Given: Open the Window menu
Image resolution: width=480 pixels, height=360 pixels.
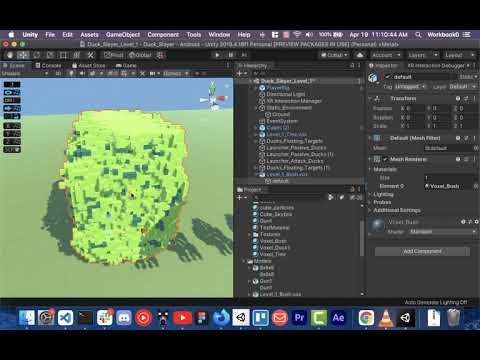Looking at the screenshot, I should tap(219, 35).
